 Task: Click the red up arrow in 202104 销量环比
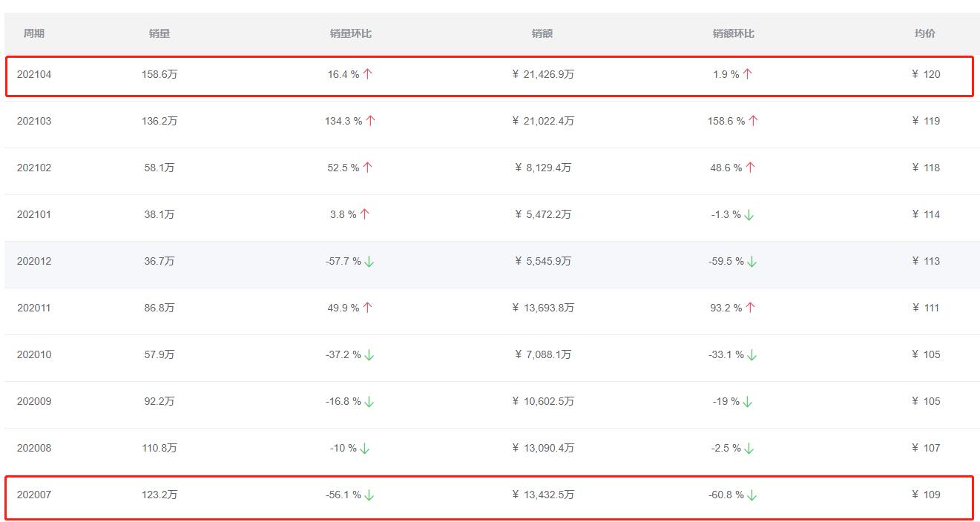(368, 74)
